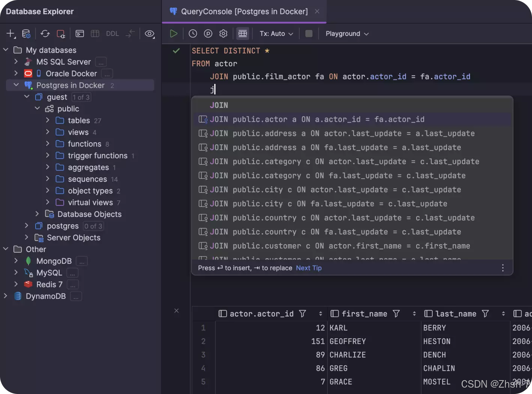Click the DDL toolbar button
Screen dimensions: 532x394
click(x=112, y=34)
